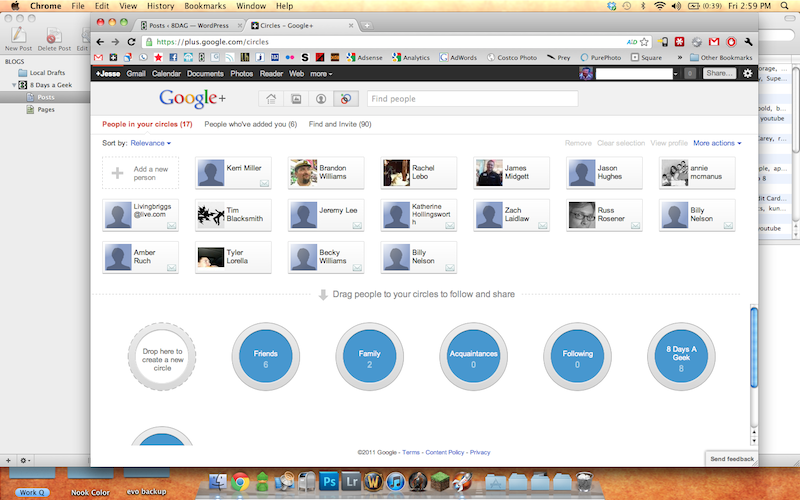This screenshot has width=800, height=500.
Task: Open the Privacy footer link
Action: pos(480,453)
